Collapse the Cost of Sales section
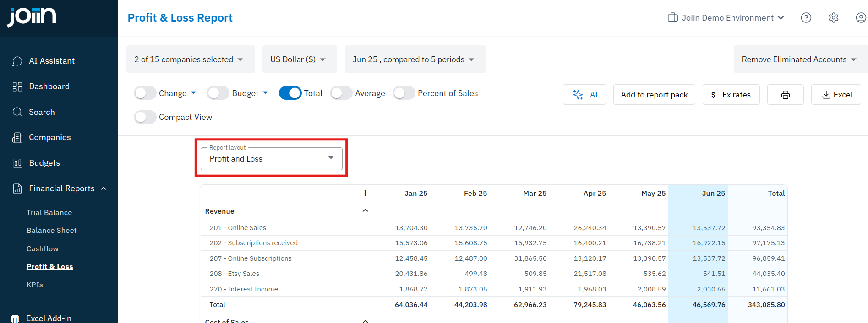 [366, 321]
